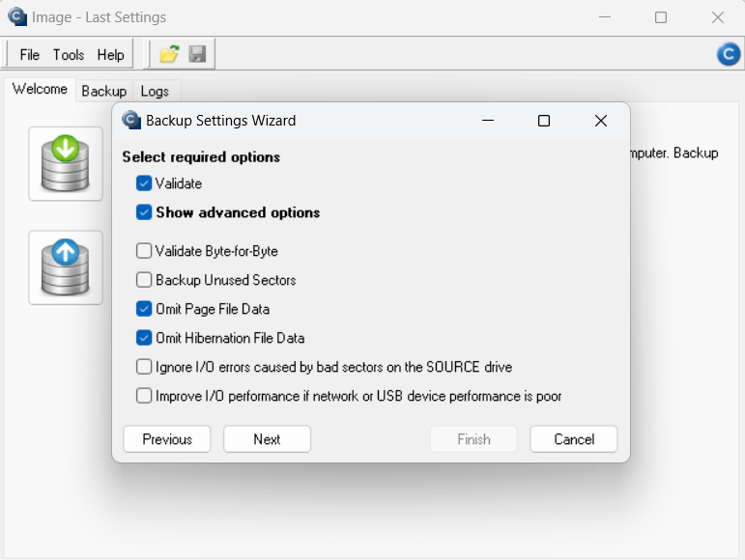Close the Backup Settings Wizard dialog
The image size is (745, 560).
click(601, 121)
